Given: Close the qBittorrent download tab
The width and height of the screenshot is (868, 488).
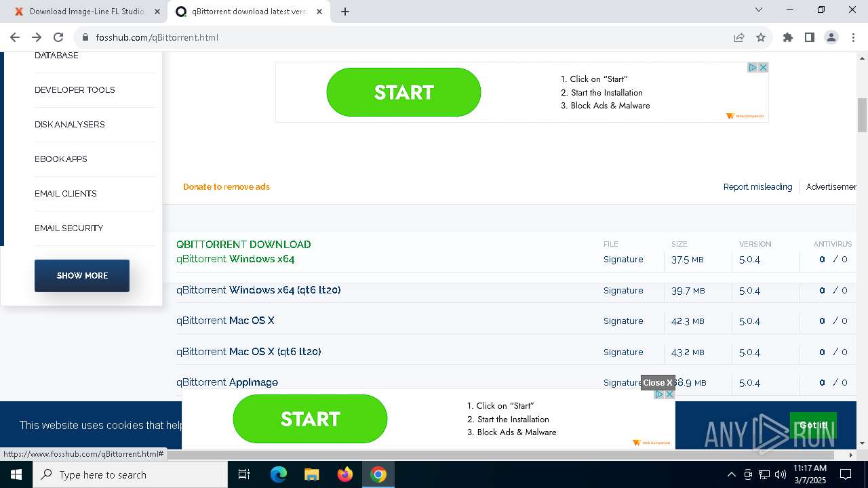Looking at the screenshot, I should coord(319,12).
